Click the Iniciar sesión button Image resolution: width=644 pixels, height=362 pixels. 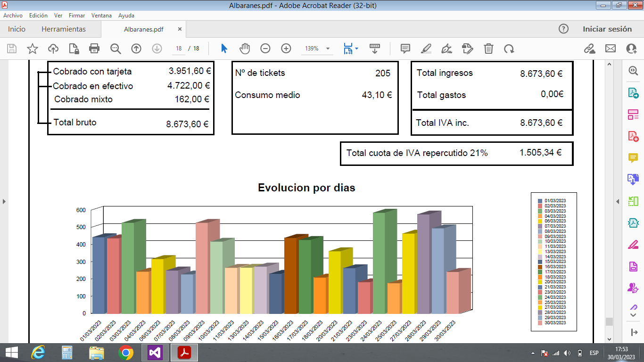coord(607,29)
